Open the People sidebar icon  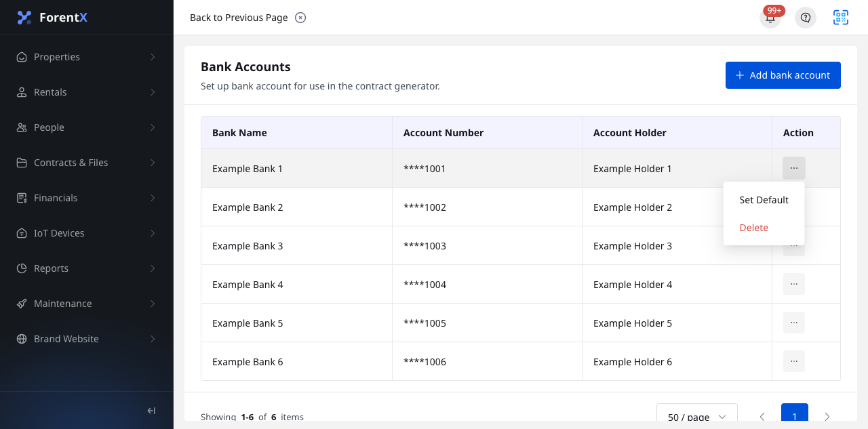point(22,127)
